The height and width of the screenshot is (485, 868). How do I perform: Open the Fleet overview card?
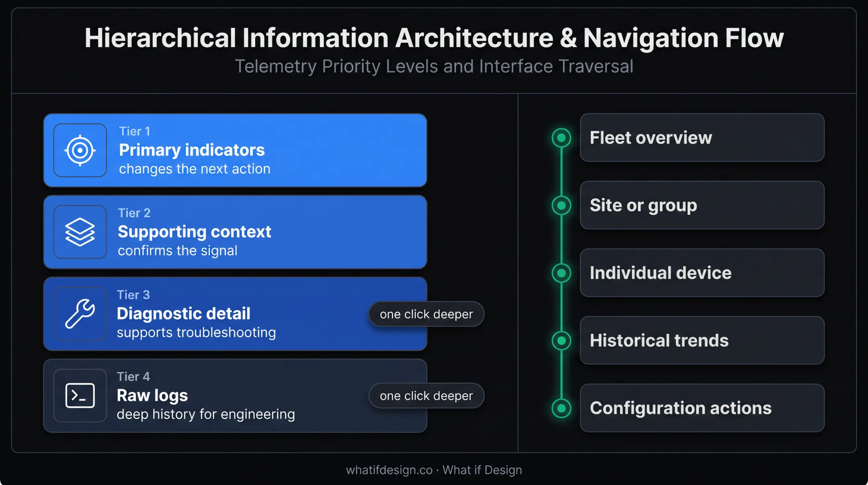(x=702, y=138)
